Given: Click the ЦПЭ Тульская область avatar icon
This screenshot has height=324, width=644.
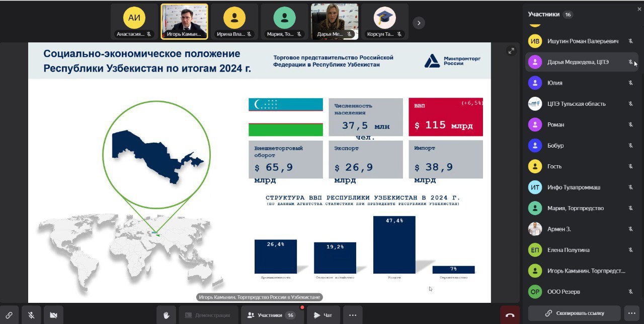Looking at the screenshot, I should [535, 104].
